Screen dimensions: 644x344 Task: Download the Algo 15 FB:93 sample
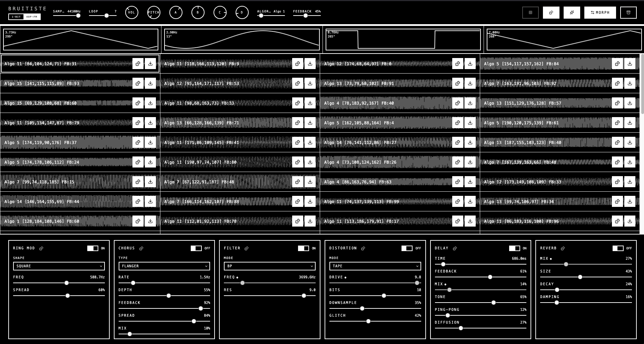point(150,83)
